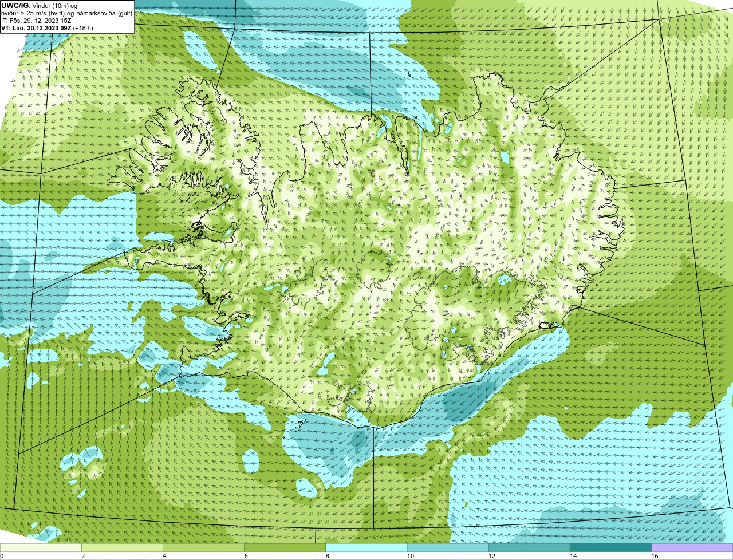Screen dimensions: 733x560
Task: Click the dark teal 14–16 m/s legend swatch
Action: point(611,548)
